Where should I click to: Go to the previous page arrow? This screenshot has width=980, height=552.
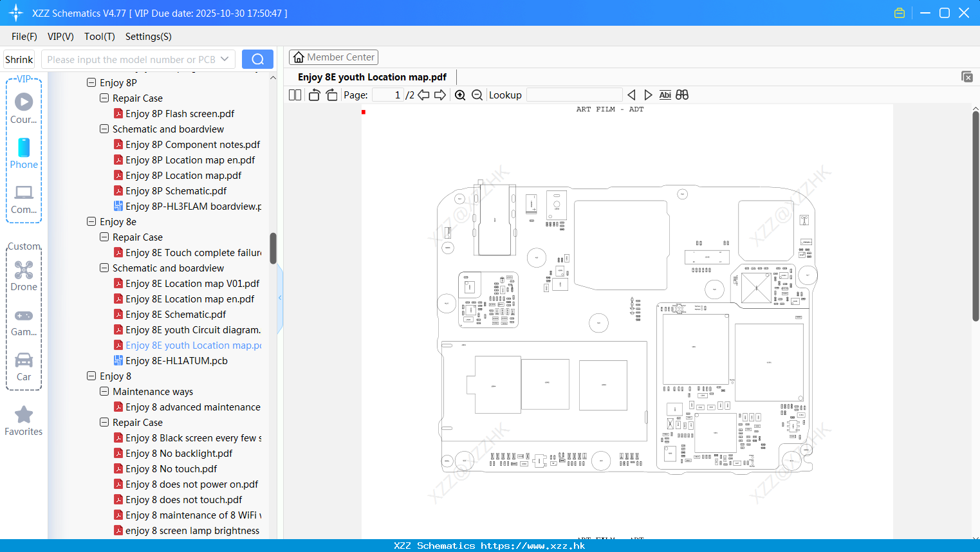point(423,95)
